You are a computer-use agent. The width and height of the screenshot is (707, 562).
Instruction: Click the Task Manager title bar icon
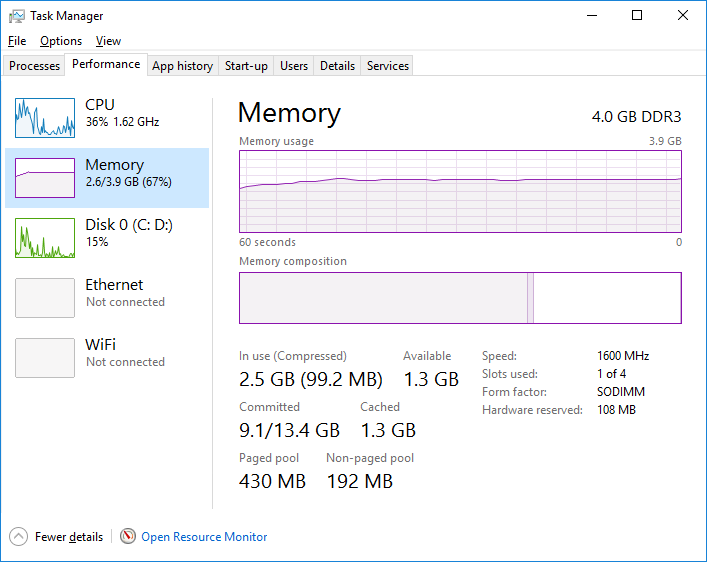tap(17, 16)
